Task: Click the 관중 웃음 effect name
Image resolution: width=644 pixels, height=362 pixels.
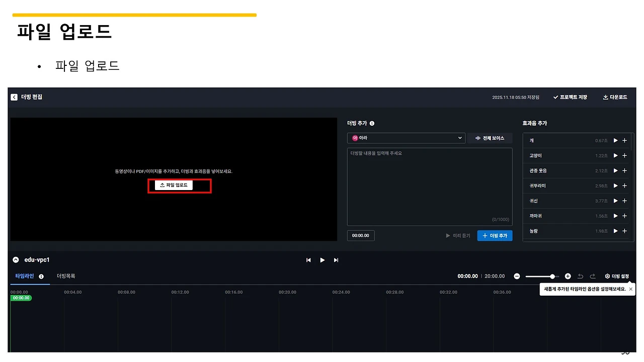Action: click(x=538, y=171)
